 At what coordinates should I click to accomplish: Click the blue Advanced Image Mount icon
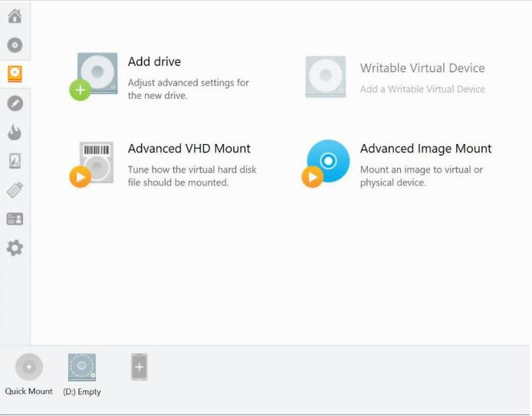tap(327, 162)
